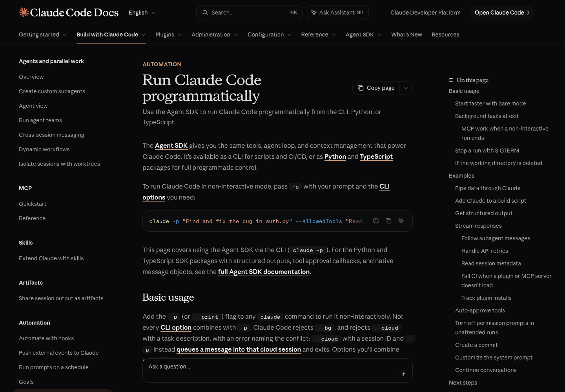This screenshot has height=392, width=565.
Task: Jump to Get structured output section
Action: (484, 213)
